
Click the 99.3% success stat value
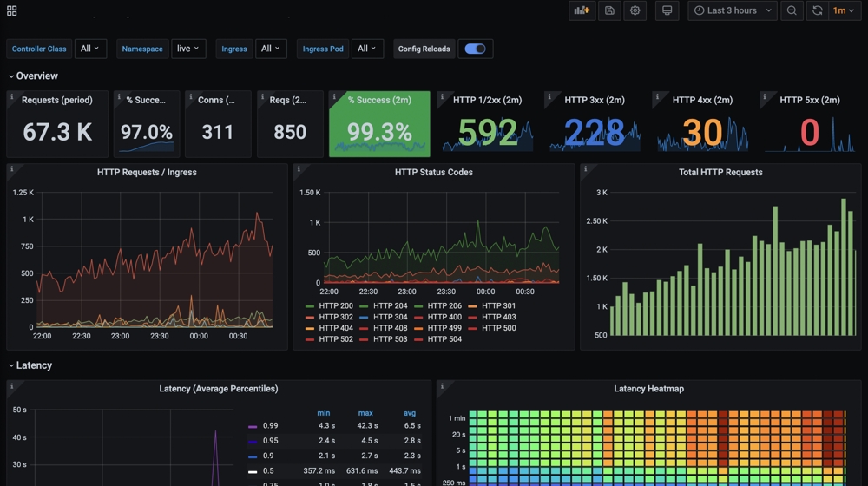379,132
